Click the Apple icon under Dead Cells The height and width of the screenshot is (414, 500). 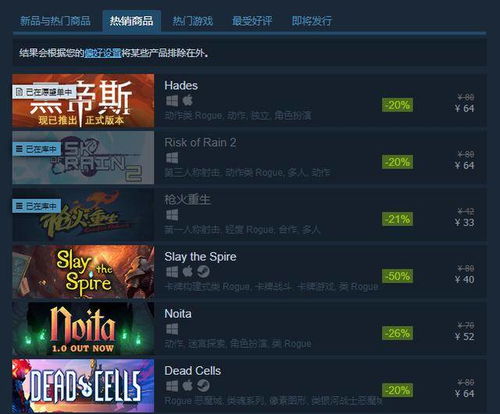188,386
